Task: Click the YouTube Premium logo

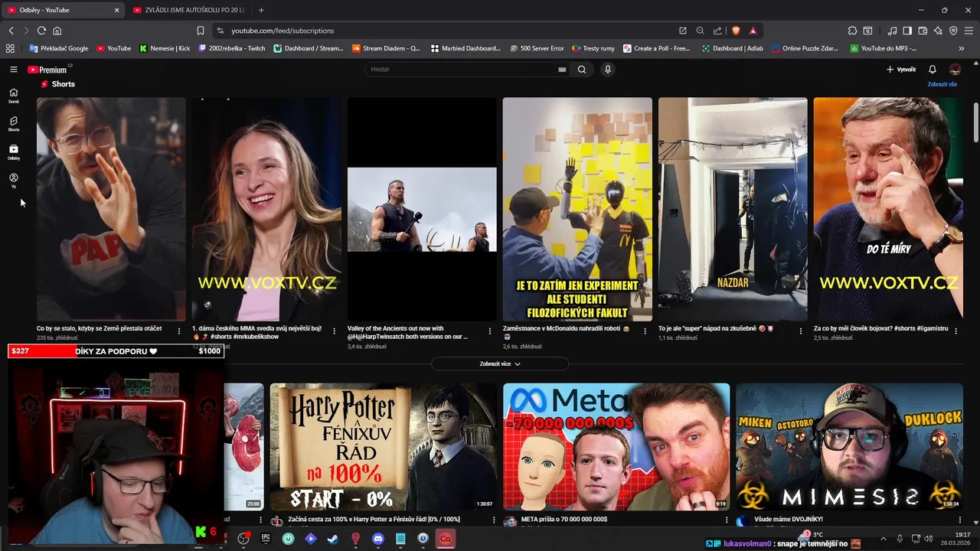Action: coord(47,70)
